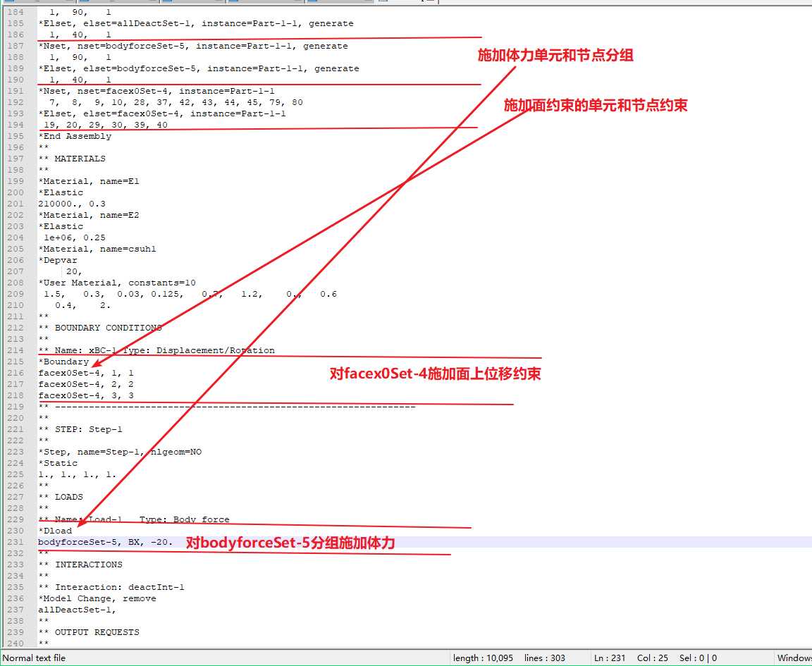The image size is (812, 666).
Task: Click the '*Nset, nset=bodyforceSet-5' line
Action: point(192,46)
